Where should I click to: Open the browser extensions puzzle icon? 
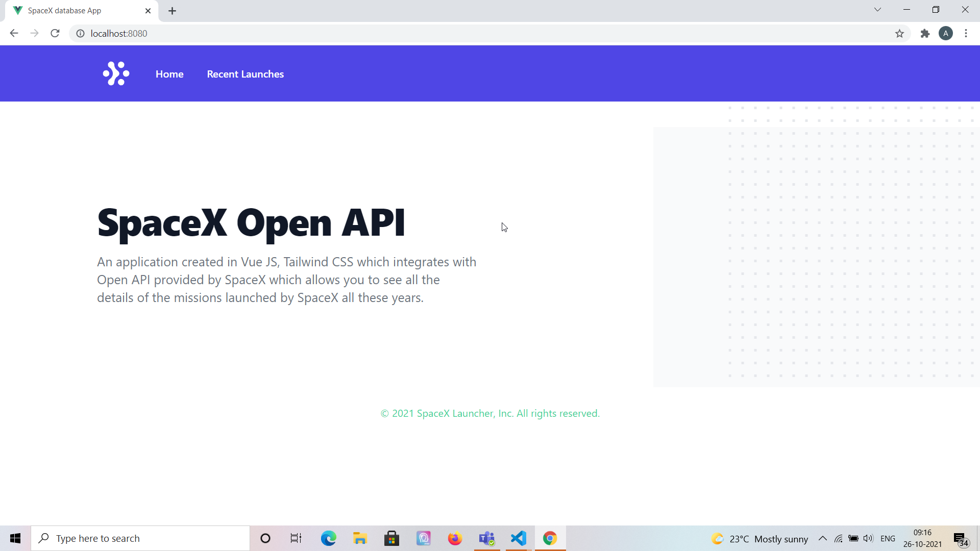[x=925, y=34]
